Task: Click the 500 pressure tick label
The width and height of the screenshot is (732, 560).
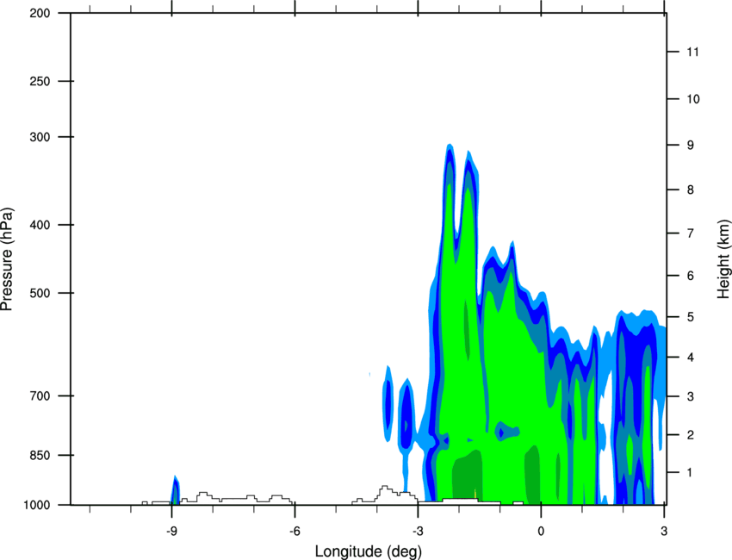Action: pos(40,293)
